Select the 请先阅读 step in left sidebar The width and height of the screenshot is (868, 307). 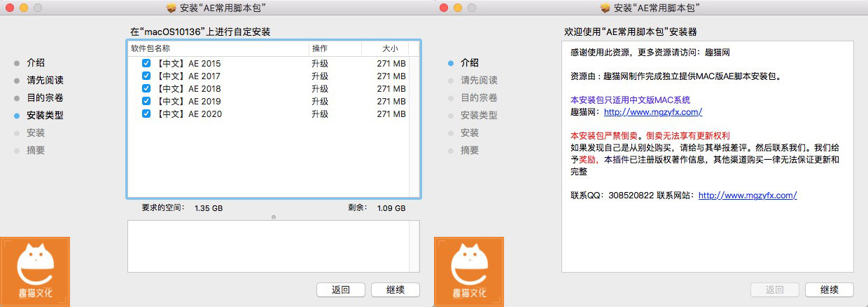pos(45,80)
